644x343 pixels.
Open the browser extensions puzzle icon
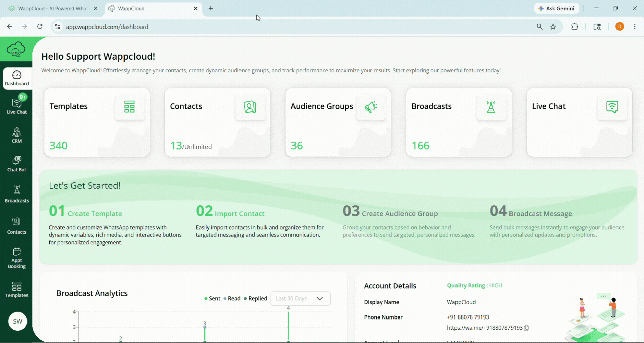pyautogui.click(x=575, y=27)
